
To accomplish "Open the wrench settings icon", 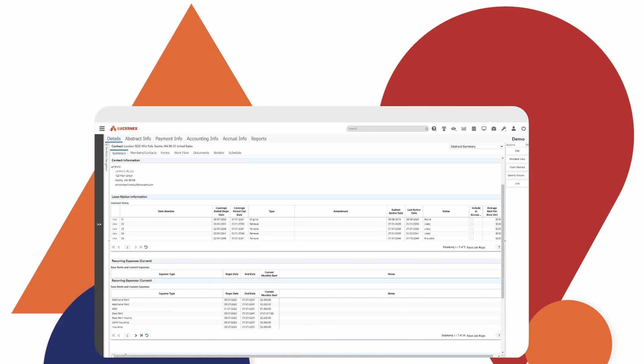I will point(504,128).
